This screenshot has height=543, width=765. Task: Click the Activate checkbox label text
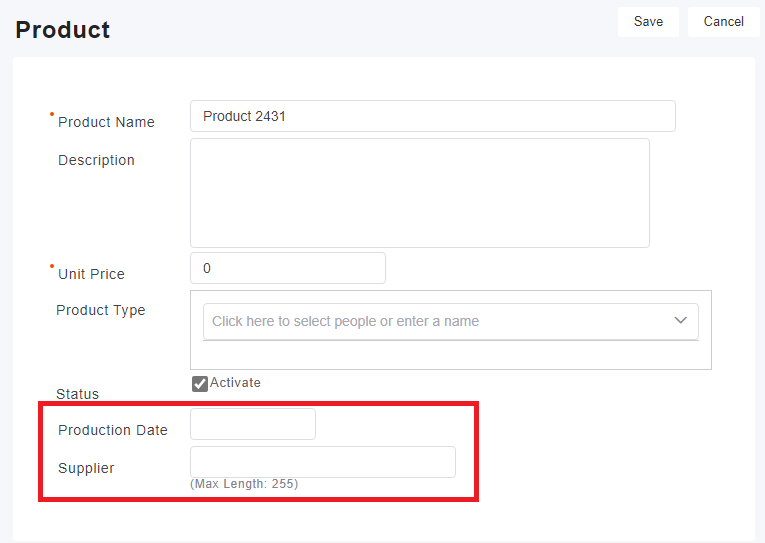[235, 382]
